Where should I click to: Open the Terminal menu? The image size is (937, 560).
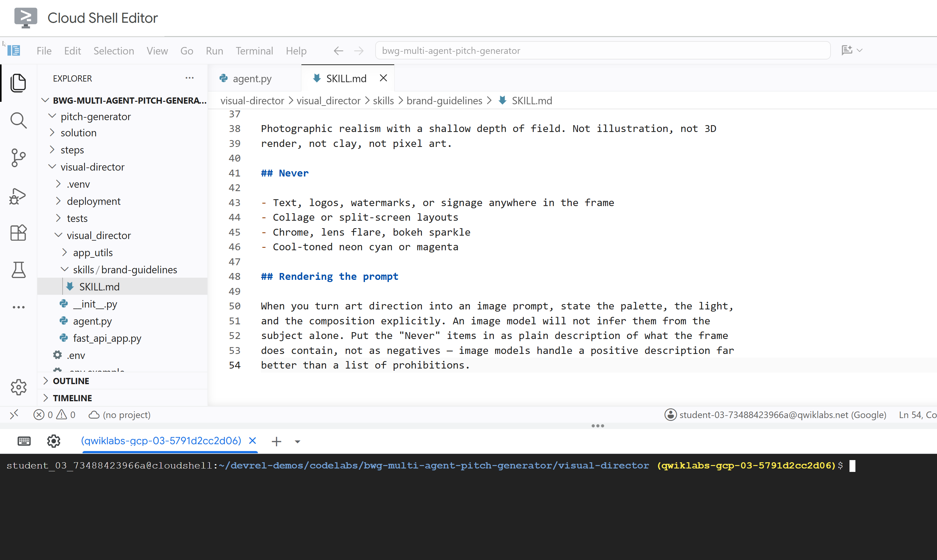tap(254, 50)
